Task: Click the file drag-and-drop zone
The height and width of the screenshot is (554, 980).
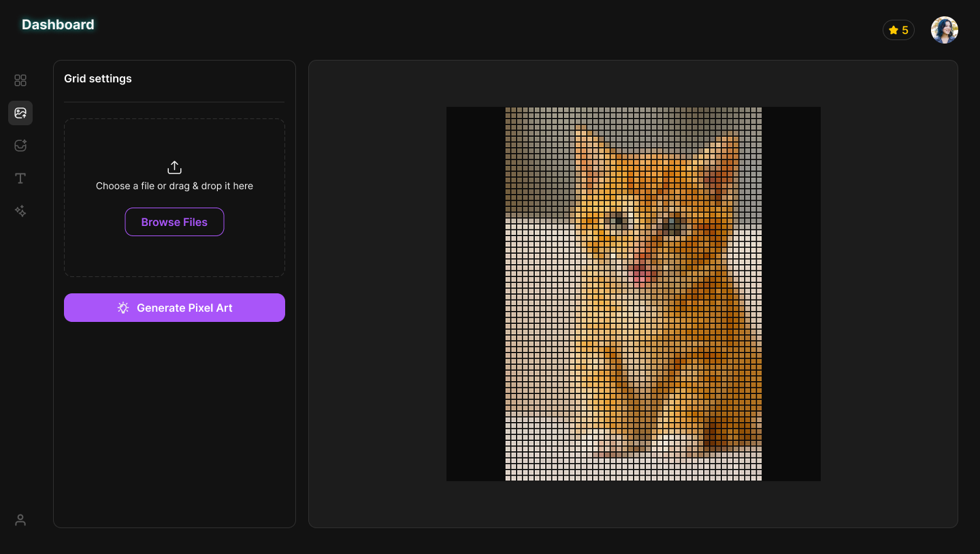Action: point(174,197)
